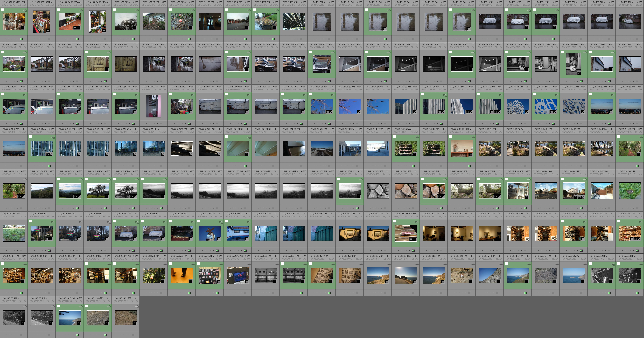Click collection badge on R0002719.DNG thumbnail

click(x=107, y=69)
